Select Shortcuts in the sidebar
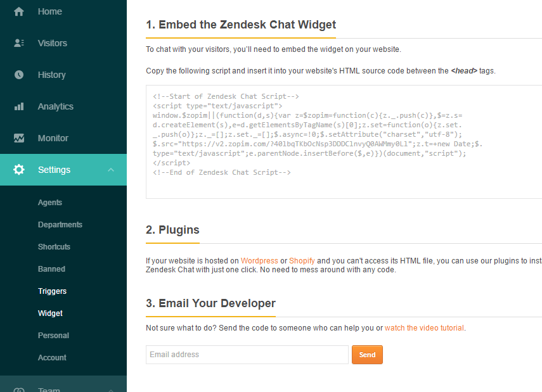The height and width of the screenshot is (392, 542). click(54, 247)
